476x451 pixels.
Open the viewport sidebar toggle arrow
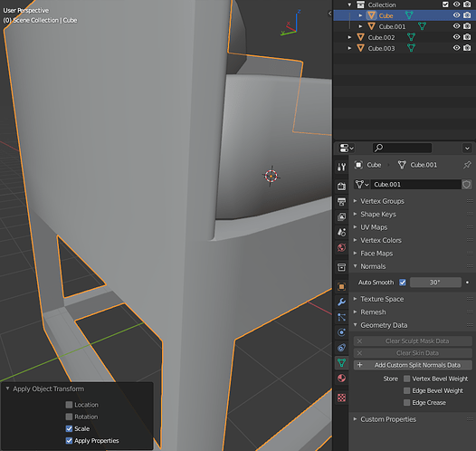pos(329,14)
